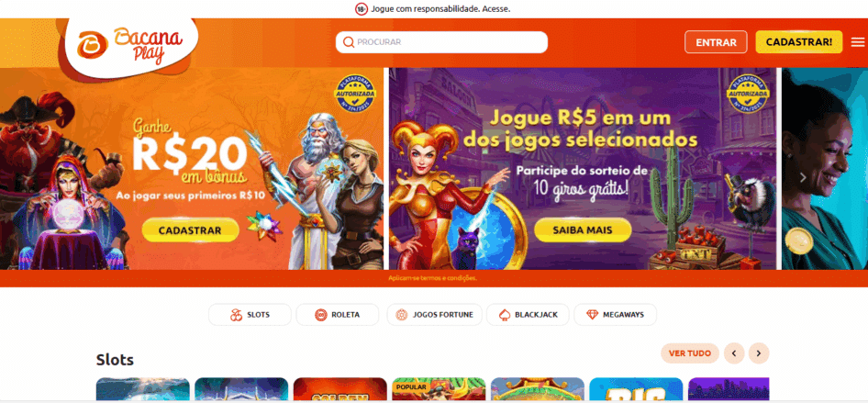Click SAIBA MAIS on the purple banner

[583, 230]
